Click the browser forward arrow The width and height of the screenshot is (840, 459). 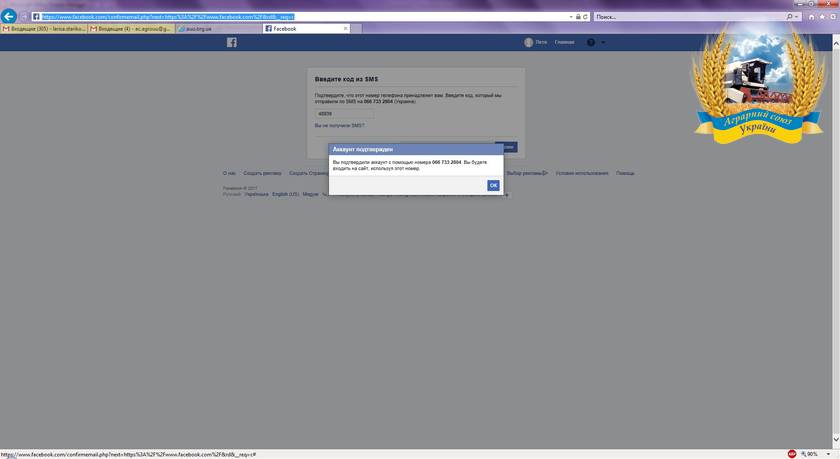pyautogui.click(x=24, y=17)
